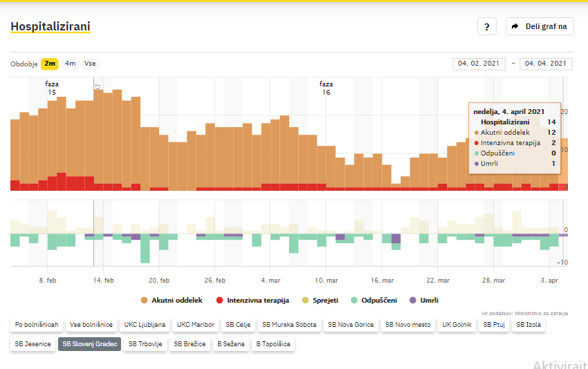Select the B Topolšica hospital button

pos(273,343)
